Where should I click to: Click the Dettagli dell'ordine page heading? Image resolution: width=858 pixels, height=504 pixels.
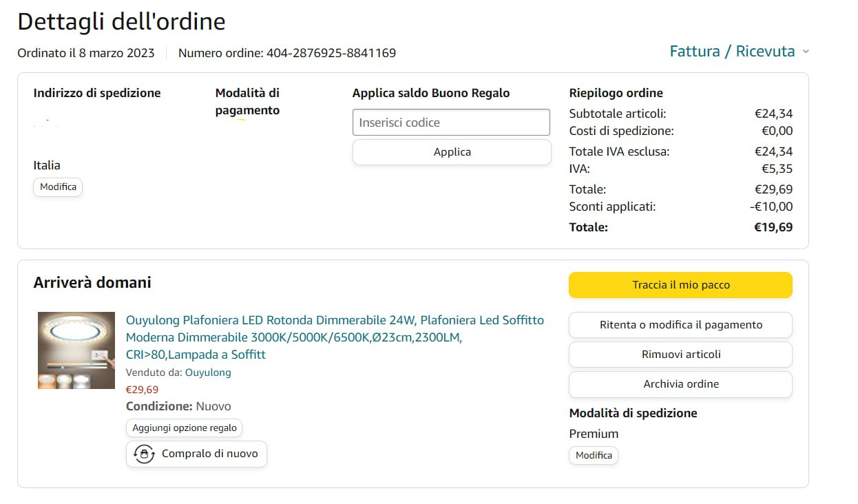click(x=121, y=22)
